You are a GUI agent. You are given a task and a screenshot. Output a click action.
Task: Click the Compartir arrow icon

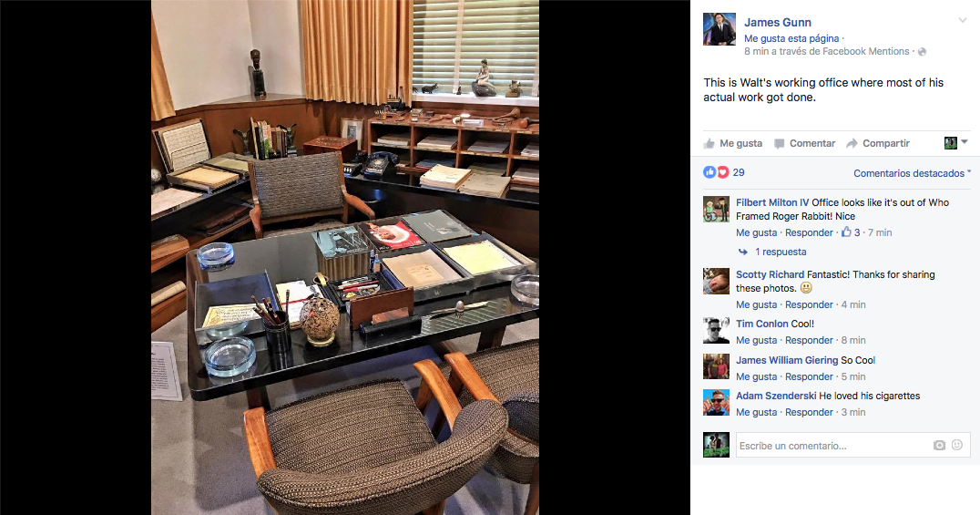tap(852, 143)
